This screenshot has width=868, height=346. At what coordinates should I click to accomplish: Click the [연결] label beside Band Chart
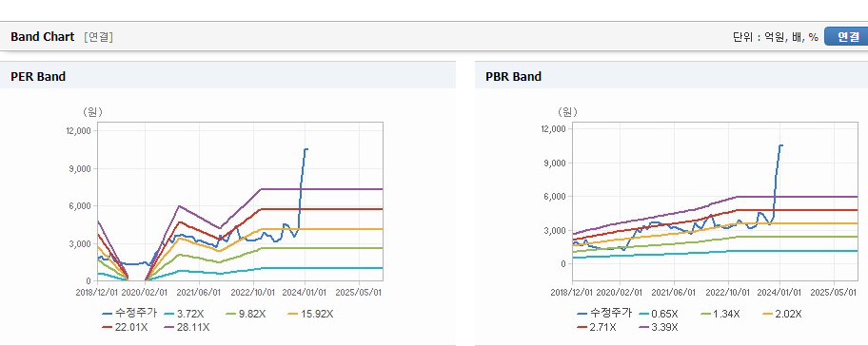point(99,37)
